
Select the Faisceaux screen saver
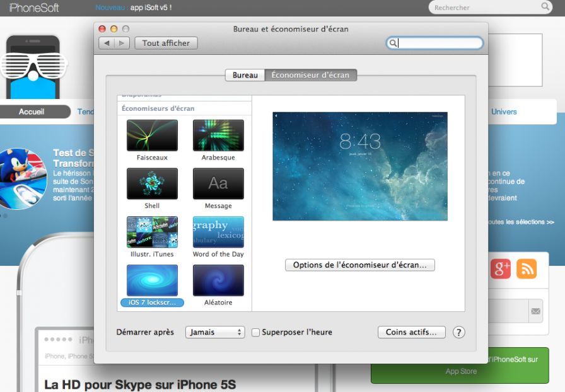coord(152,135)
